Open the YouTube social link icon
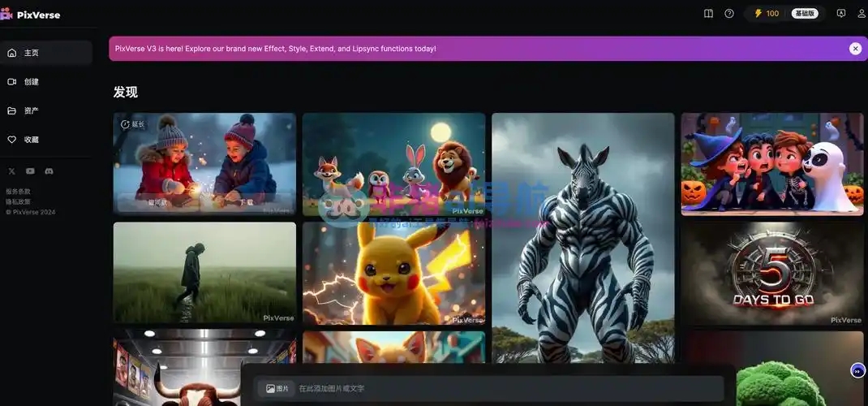Image resolution: width=868 pixels, height=406 pixels. click(30, 171)
